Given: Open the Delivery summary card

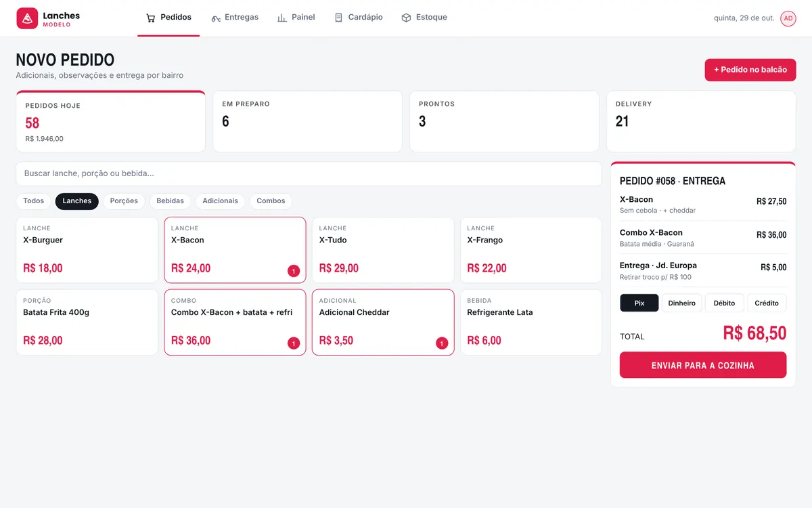Looking at the screenshot, I should pos(701,121).
